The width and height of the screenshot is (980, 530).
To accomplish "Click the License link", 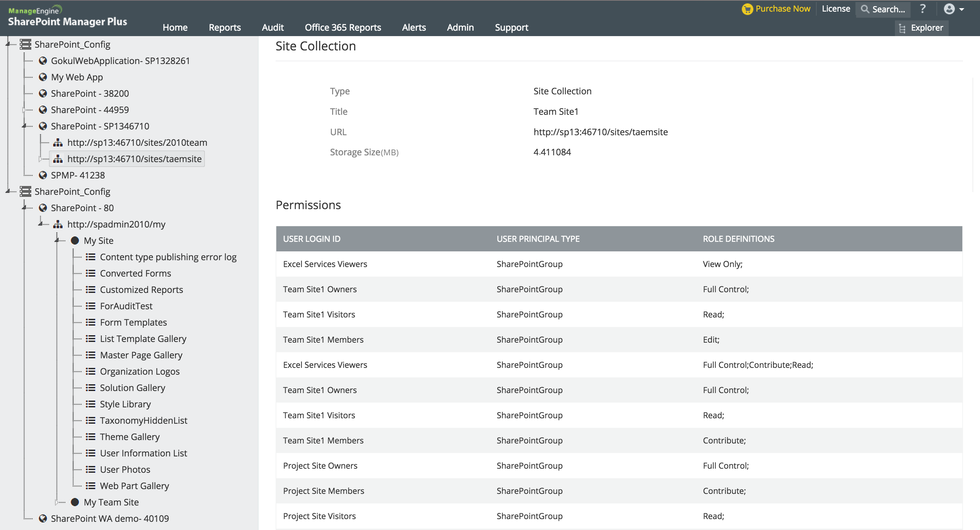I will pos(835,9).
